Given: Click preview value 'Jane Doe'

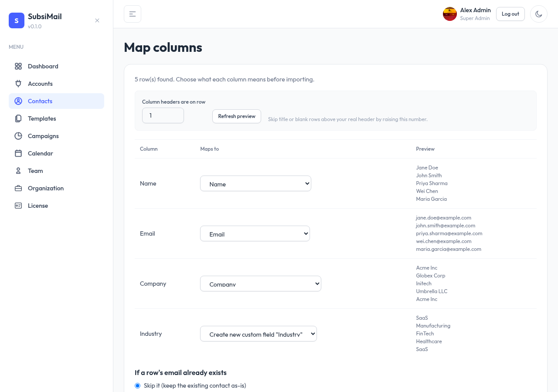Looking at the screenshot, I should point(427,168).
